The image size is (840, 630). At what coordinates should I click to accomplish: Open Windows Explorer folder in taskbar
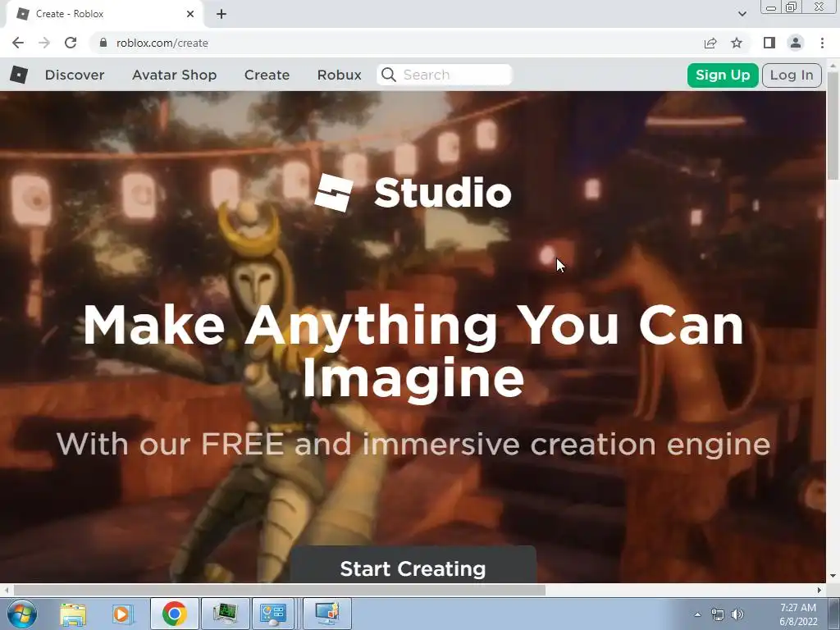(x=73, y=614)
